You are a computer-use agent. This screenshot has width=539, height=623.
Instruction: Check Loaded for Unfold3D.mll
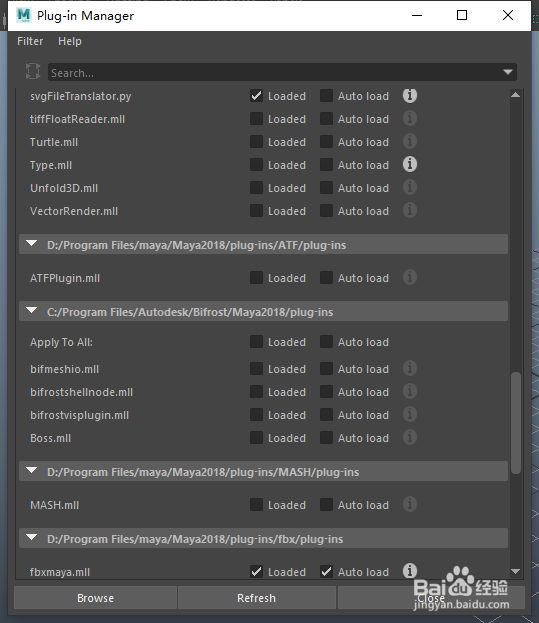click(256, 188)
